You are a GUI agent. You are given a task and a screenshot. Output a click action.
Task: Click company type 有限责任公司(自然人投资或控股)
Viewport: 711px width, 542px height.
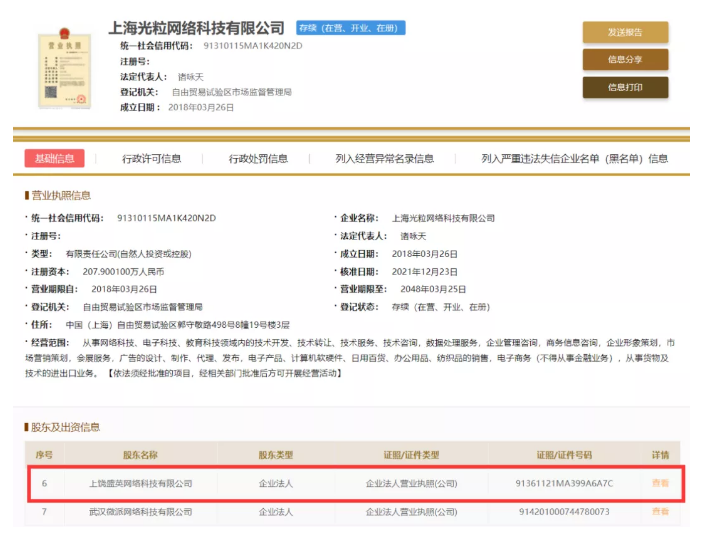tap(129, 254)
